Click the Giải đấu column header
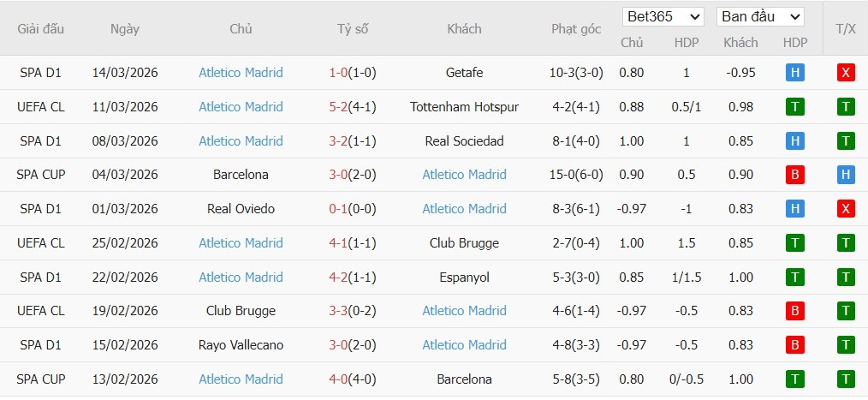Screen dimensions: 868x400 pos(41,29)
